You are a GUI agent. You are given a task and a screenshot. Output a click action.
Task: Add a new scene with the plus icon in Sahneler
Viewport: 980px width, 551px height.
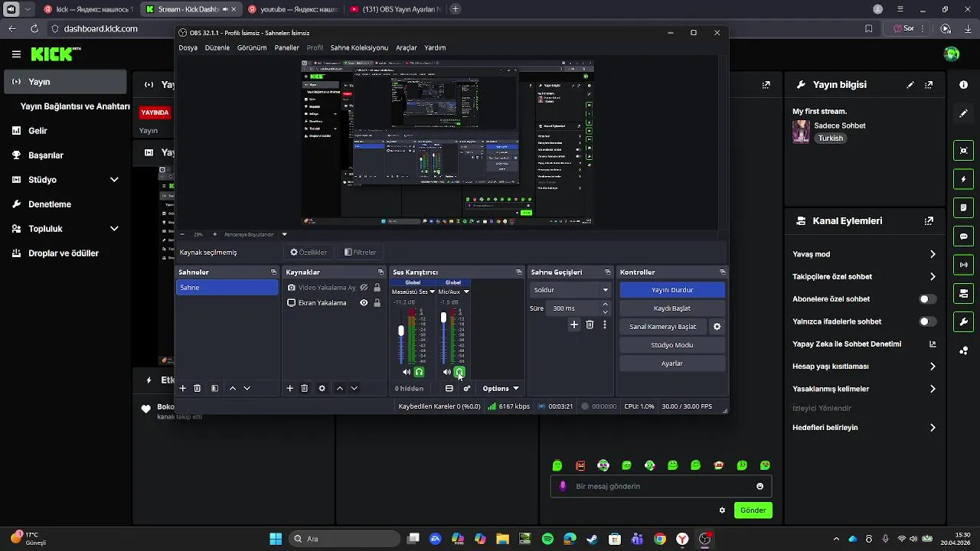(182, 389)
